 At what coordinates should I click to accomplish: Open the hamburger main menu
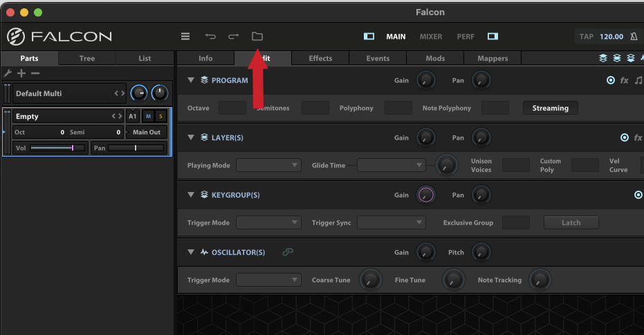click(x=185, y=37)
